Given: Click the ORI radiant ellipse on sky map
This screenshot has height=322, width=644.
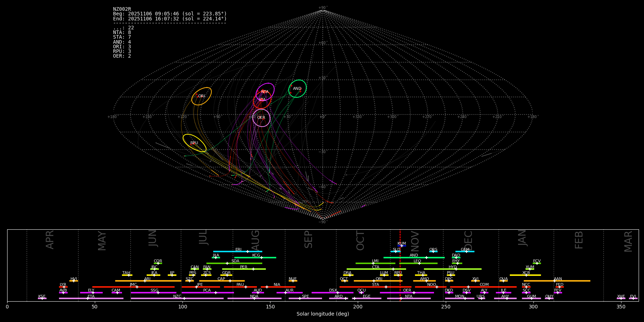Looking at the screenshot, I should [x=201, y=96].
